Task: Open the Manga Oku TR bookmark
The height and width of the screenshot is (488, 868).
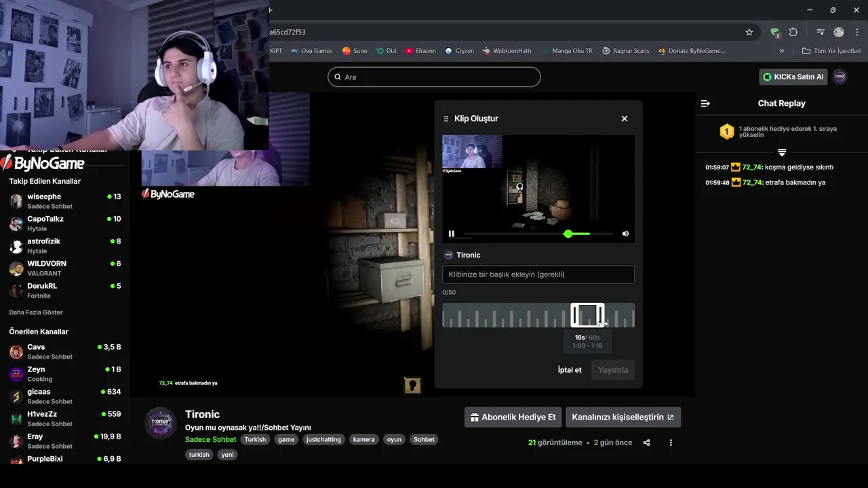Action: tap(566, 51)
